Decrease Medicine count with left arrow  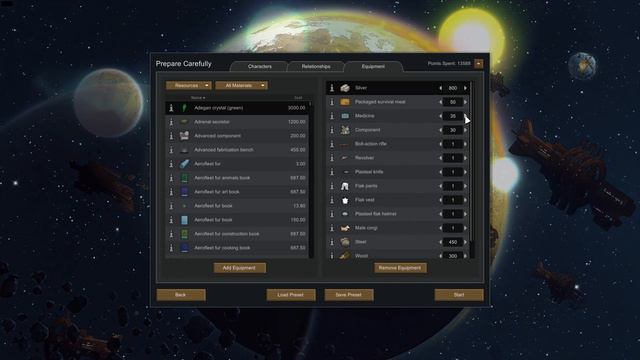pyautogui.click(x=440, y=116)
